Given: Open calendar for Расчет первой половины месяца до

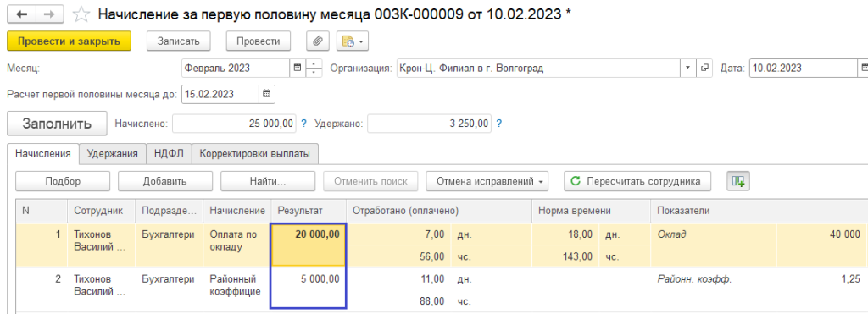Looking at the screenshot, I should pyautogui.click(x=266, y=94).
